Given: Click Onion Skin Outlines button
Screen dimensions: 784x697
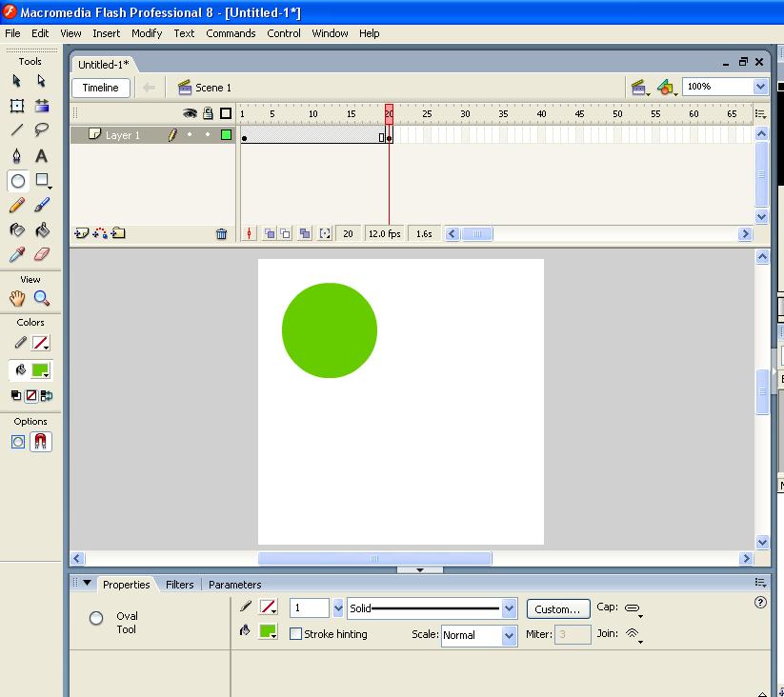Looking at the screenshot, I should click(286, 233).
